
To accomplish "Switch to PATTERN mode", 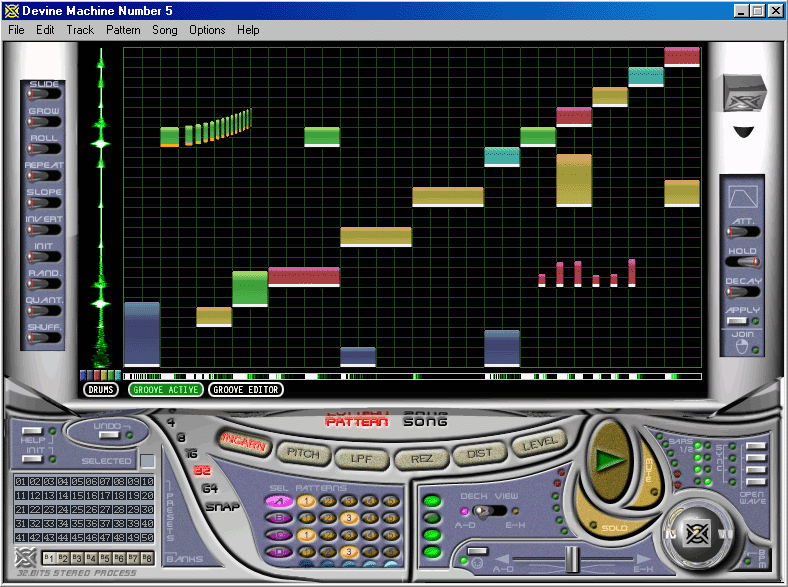I will tap(357, 422).
